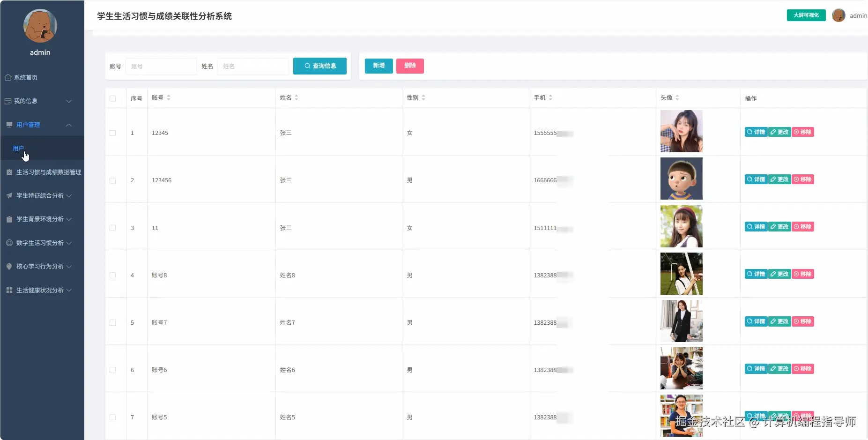This screenshot has width=868, height=440.
Task: Click 核心学习行为分析 bulb icon
Action: 9,266
